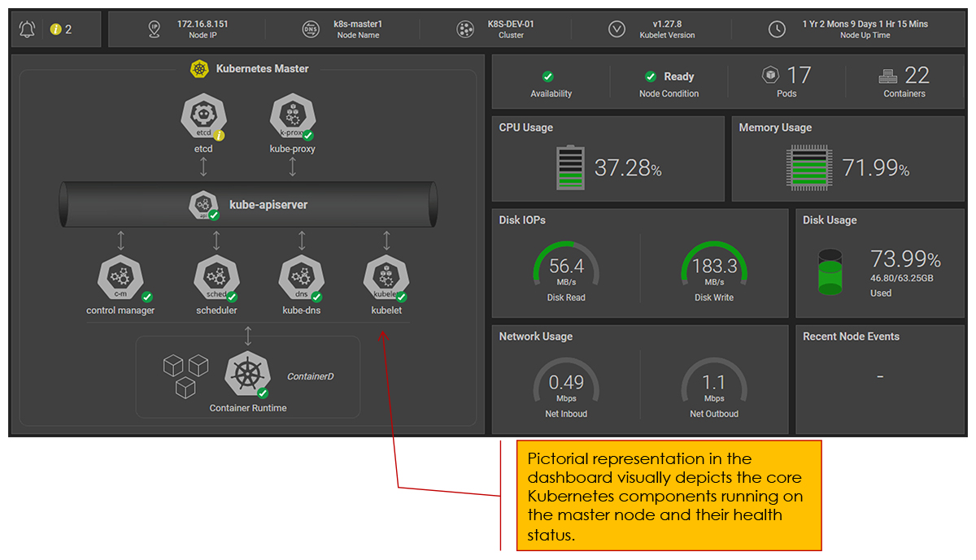This screenshot has width=976, height=560.
Task: Select the kube-proxy component icon
Action: tap(292, 118)
